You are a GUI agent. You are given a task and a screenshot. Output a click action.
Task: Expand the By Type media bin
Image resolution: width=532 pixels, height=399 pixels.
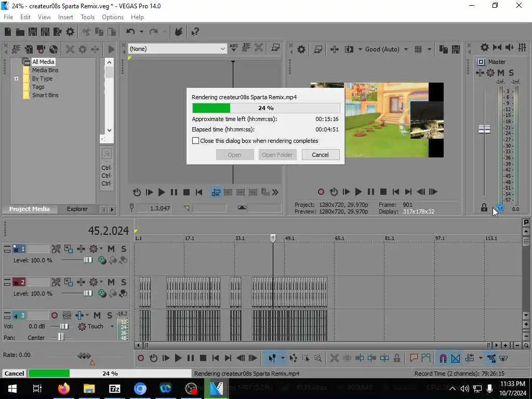[x=16, y=79]
